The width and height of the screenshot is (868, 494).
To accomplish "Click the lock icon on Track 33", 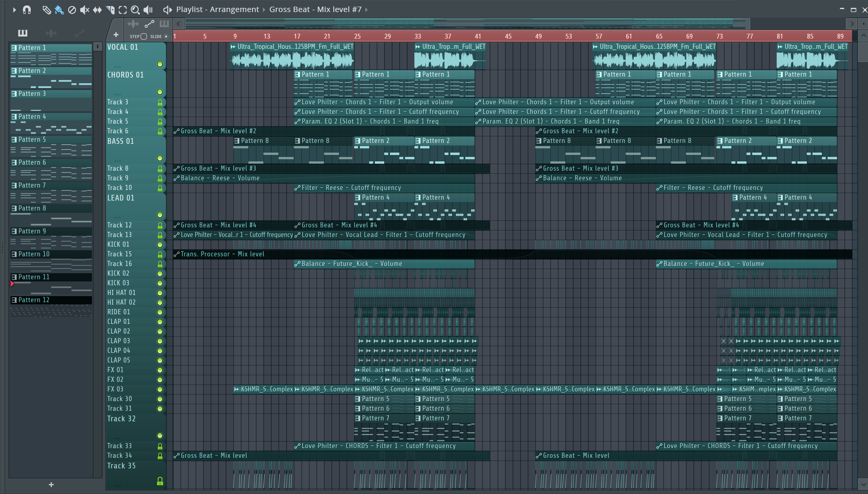I will [160, 446].
